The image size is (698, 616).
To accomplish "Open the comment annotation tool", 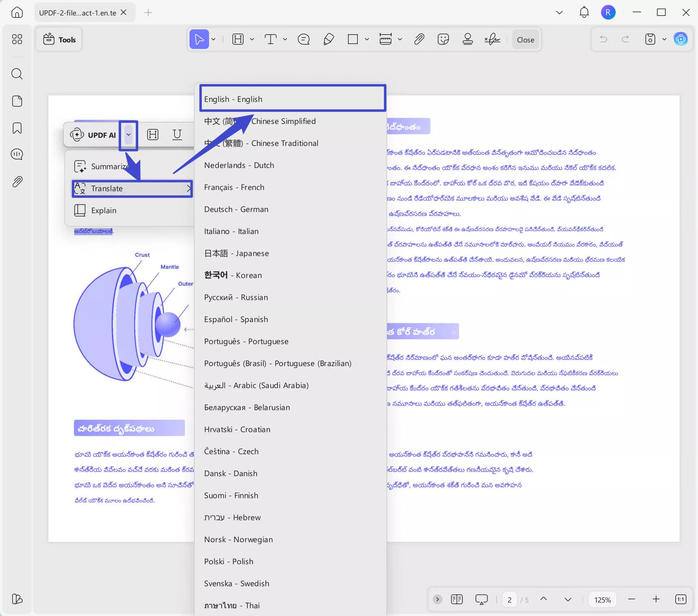I will click(303, 39).
